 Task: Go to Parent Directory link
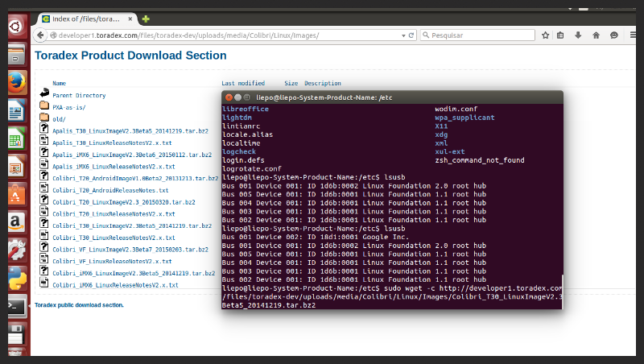pos(79,95)
